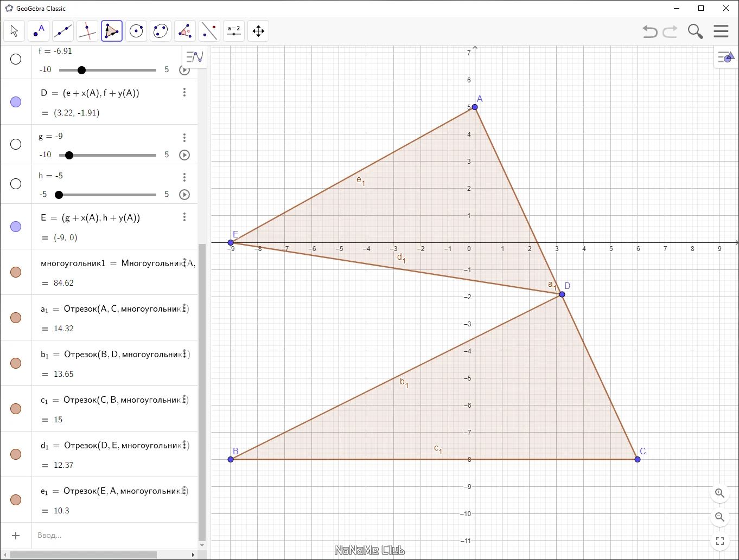Open options menu for многоугольник1 row
Viewport: 739px width, 560px height.
(184, 263)
